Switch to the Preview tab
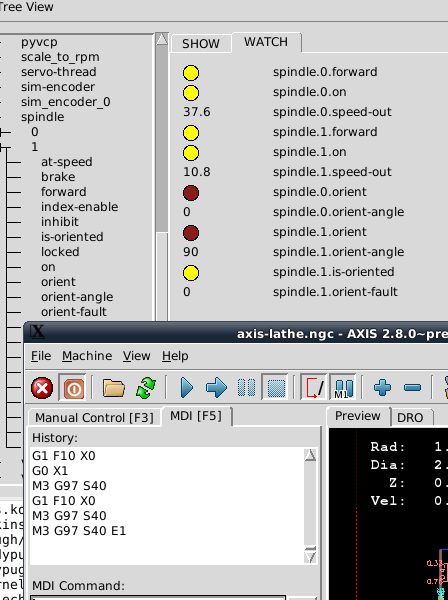 click(x=358, y=416)
